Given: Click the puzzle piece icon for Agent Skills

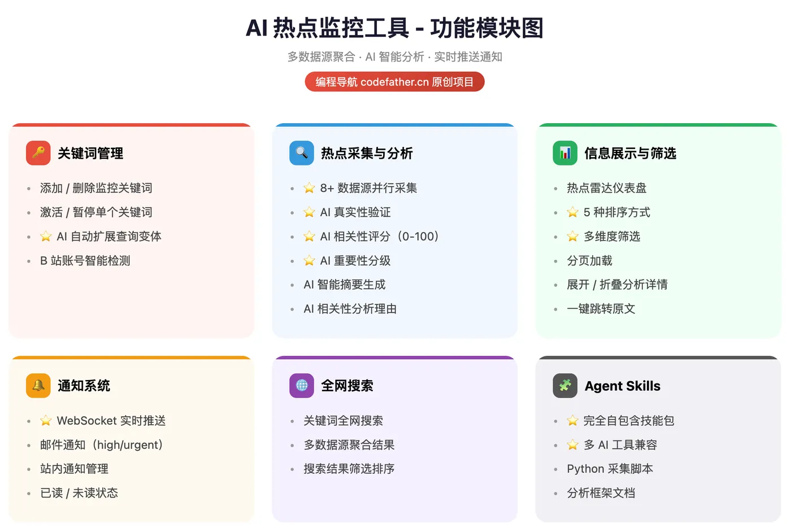Looking at the screenshot, I should (565, 386).
